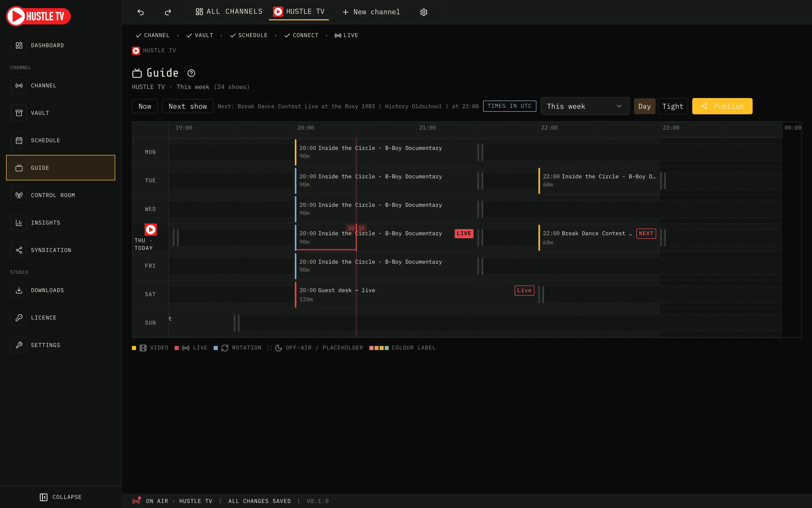Open the Vault sidebar item
This screenshot has height=508, width=812.
tap(60, 113)
